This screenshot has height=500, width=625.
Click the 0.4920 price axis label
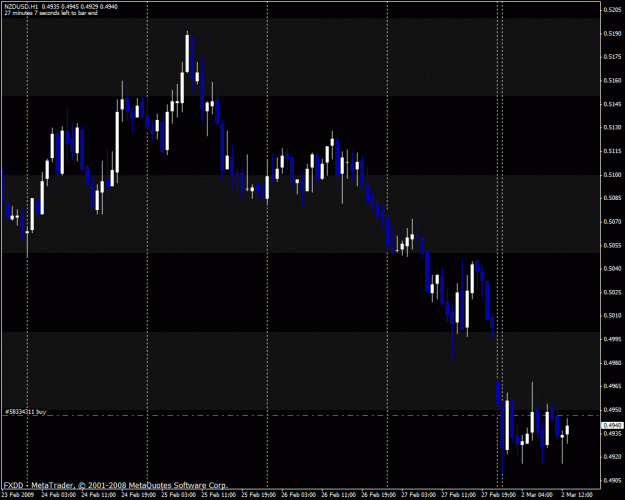click(x=613, y=457)
